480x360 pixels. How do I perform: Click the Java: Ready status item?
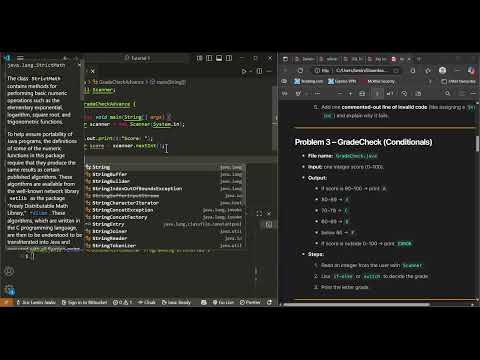tap(176, 302)
